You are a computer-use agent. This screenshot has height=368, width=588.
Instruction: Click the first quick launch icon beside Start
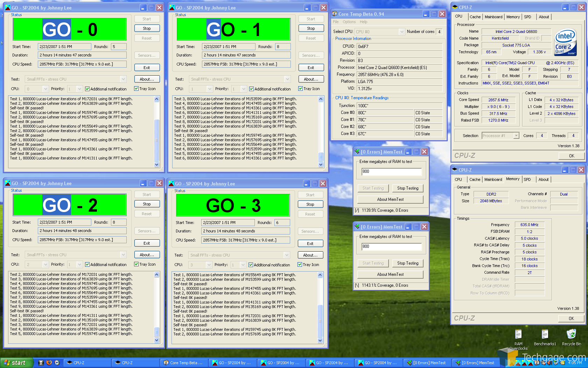41,363
